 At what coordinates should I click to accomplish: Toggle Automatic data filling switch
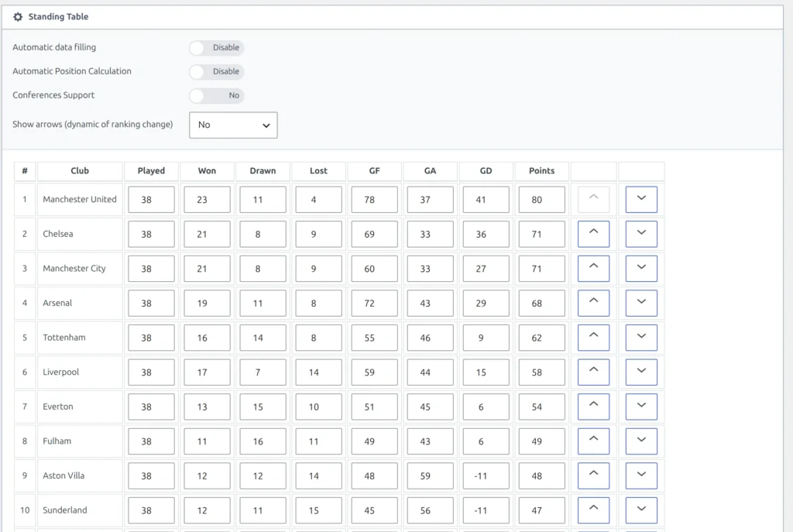(x=217, y=47)
